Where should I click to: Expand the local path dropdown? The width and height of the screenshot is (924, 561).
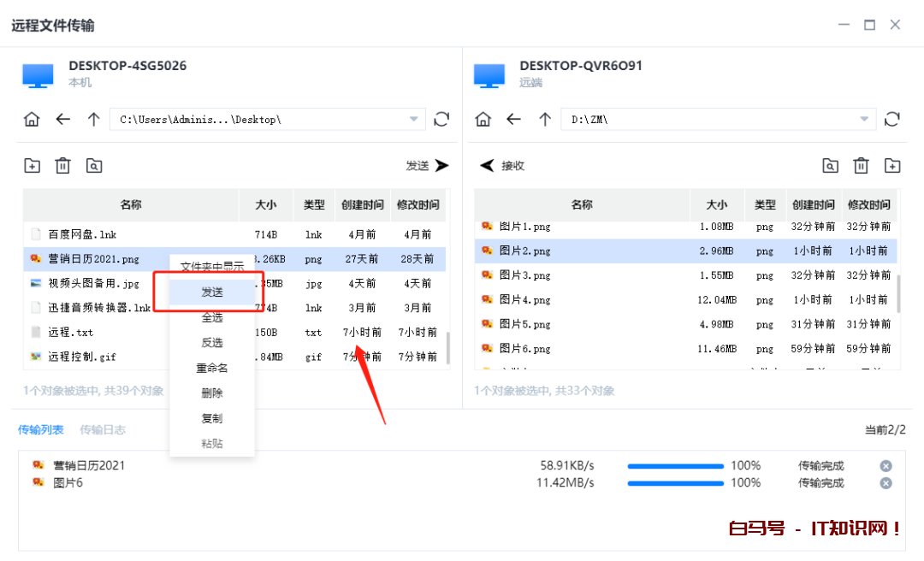(x=414, y=120)
